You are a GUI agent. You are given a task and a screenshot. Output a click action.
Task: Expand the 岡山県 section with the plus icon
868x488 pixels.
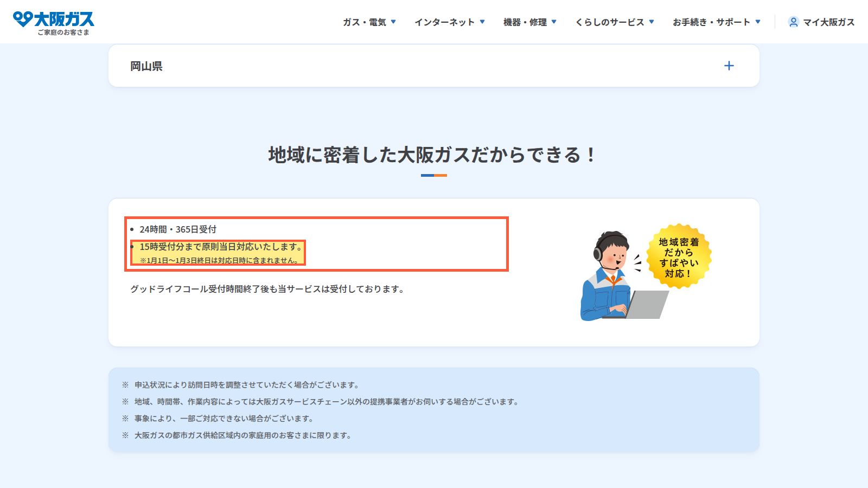pos(729,66)
